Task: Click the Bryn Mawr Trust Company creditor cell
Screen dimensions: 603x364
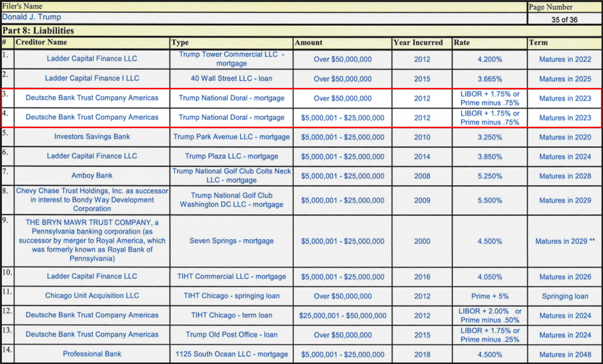Action: tap(92, 241)
